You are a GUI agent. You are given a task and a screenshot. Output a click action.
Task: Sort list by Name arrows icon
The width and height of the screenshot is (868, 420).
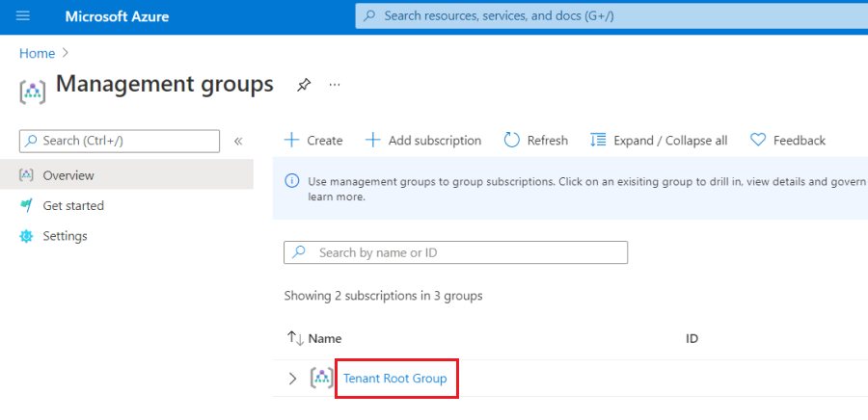click(x=295, y=338)
